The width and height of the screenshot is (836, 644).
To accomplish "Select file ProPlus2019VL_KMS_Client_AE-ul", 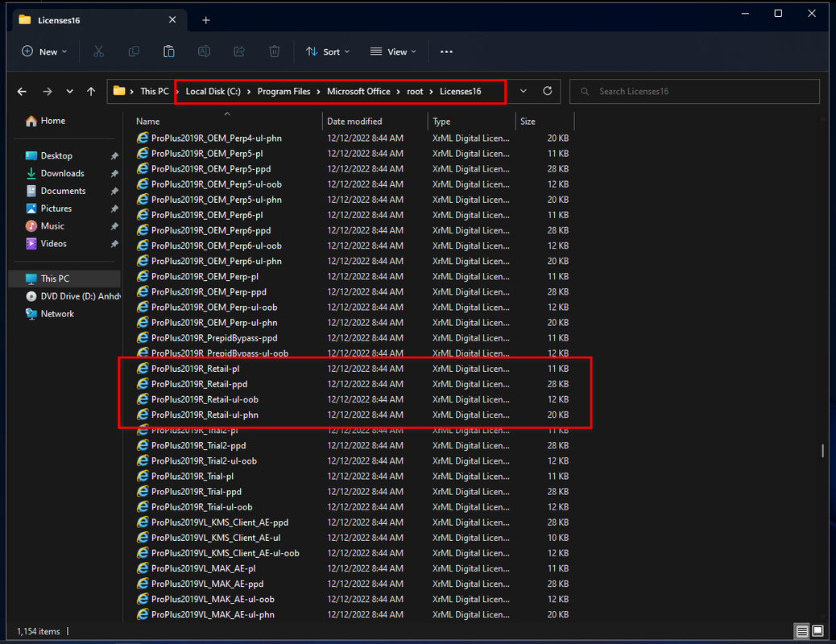I will click(x=352, y=538).
